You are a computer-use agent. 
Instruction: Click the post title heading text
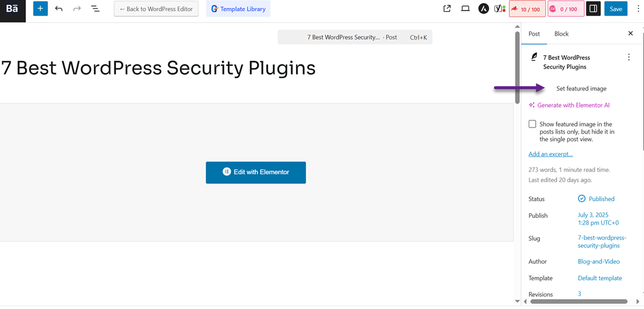(x=158, y=68)
